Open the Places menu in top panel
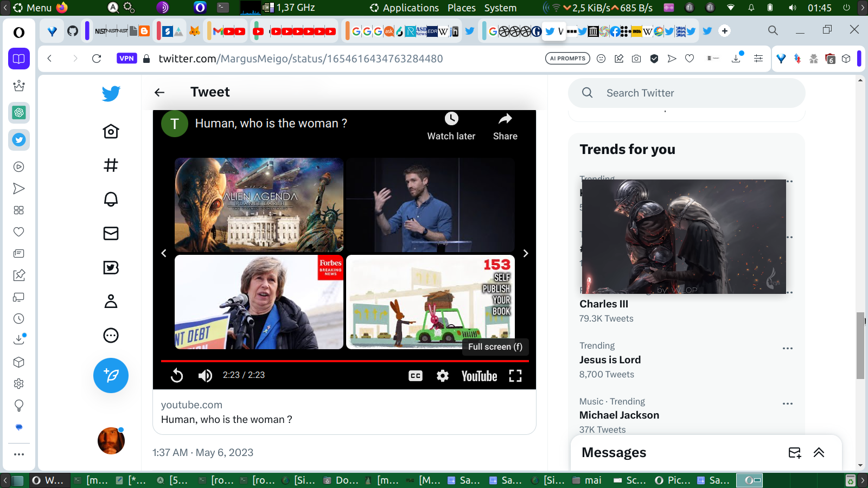Image resolution: width=868 pixels, height=488 pixels. click(x=461, y=8)
